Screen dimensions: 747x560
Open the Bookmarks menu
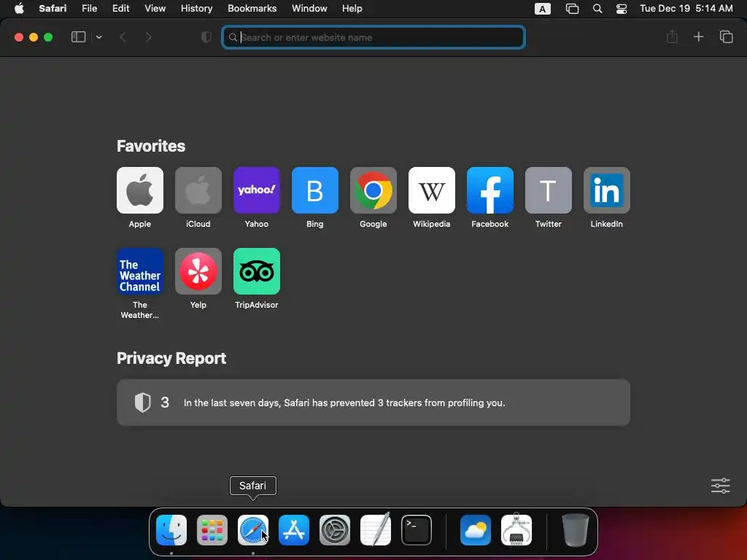pos(252,9)
